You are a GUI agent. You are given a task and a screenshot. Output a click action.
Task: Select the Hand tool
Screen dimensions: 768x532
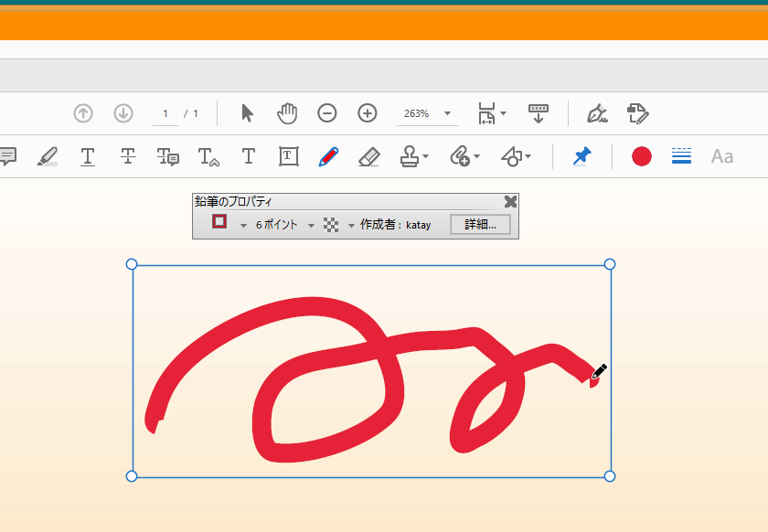tap(286, 113)
